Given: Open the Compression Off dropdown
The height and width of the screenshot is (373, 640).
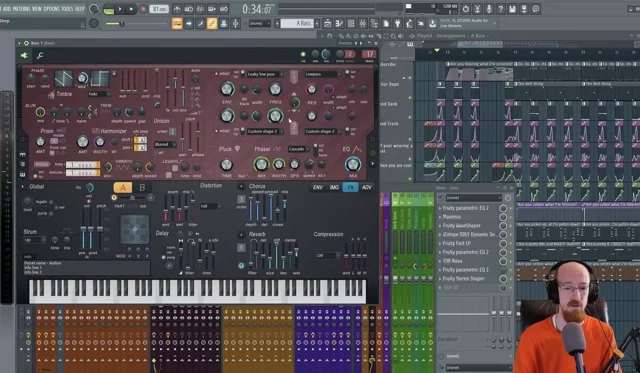Looking at the screenshot, I should (328, 255).
